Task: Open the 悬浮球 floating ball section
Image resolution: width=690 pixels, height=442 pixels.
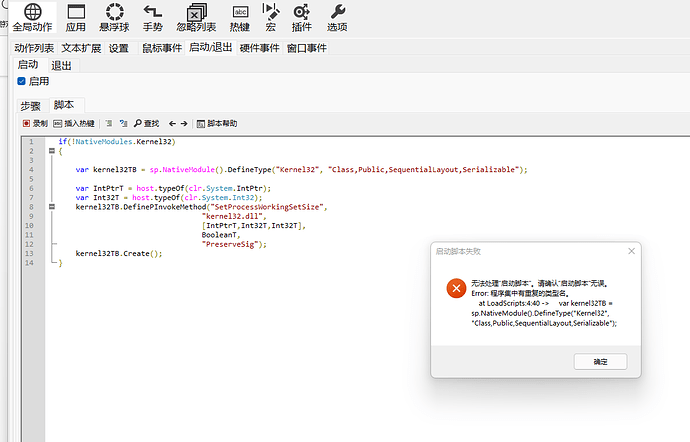Action: pos(115,18)
